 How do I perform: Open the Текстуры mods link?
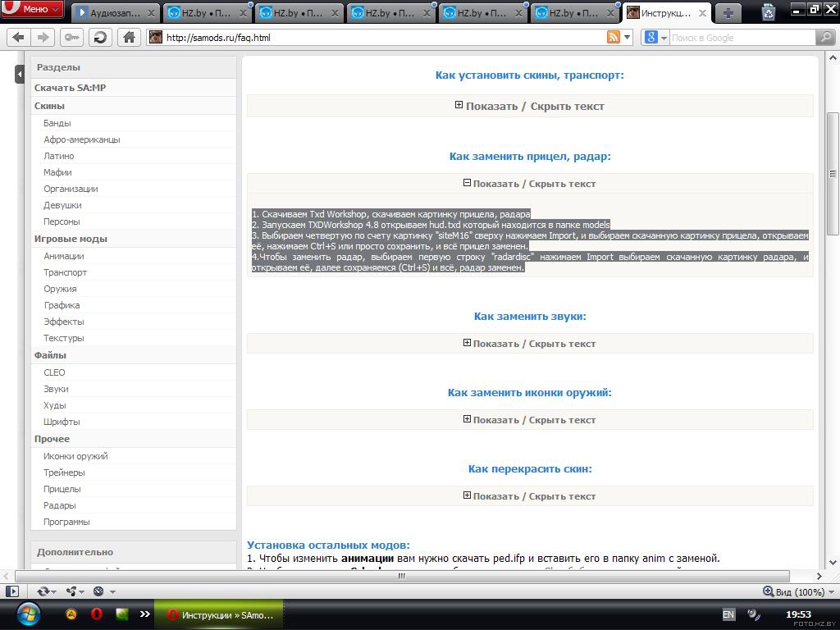pyautogui.click(x=64, y=338)
